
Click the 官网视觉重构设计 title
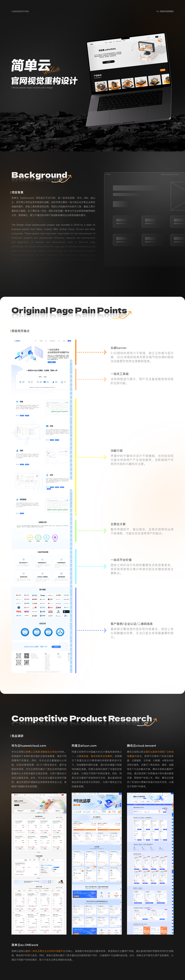[44, 81]
